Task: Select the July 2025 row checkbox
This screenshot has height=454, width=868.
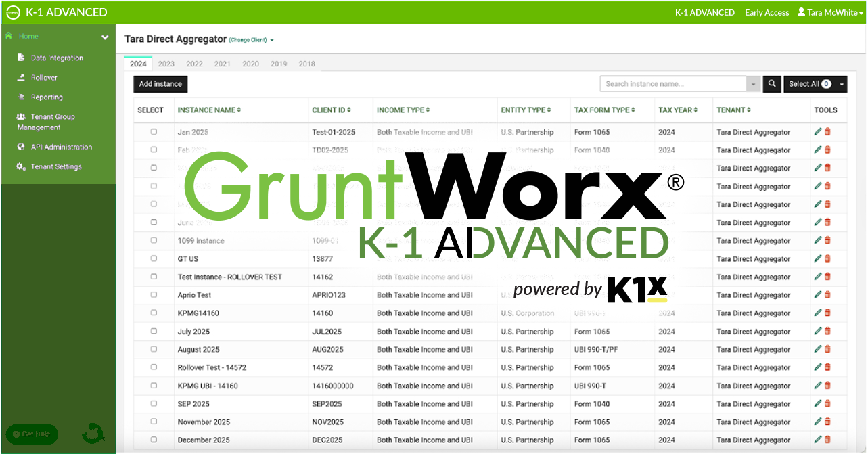Action: coord(153,331)
